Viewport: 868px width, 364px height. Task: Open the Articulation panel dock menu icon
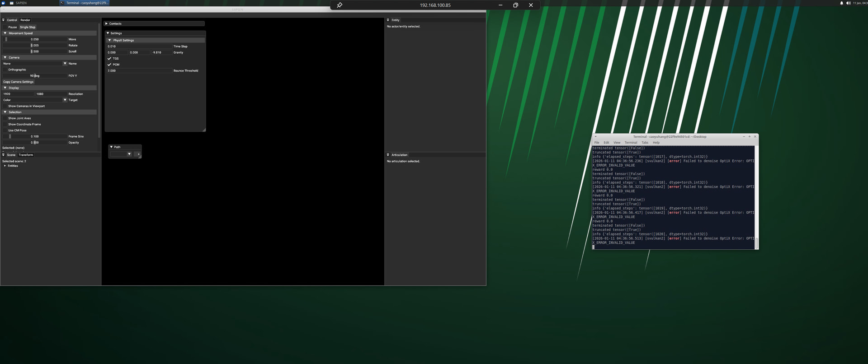coord(388,155)
